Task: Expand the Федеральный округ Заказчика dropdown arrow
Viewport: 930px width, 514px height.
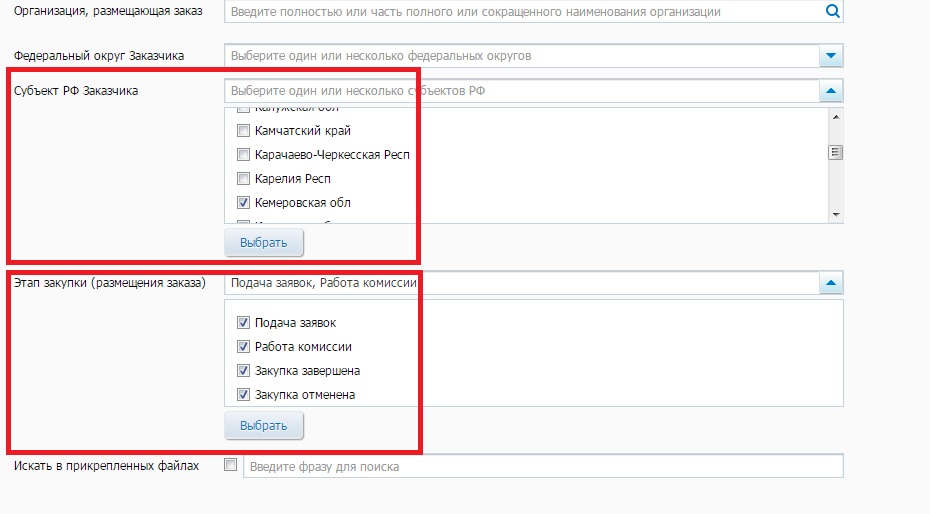Action: pos(831,56)
